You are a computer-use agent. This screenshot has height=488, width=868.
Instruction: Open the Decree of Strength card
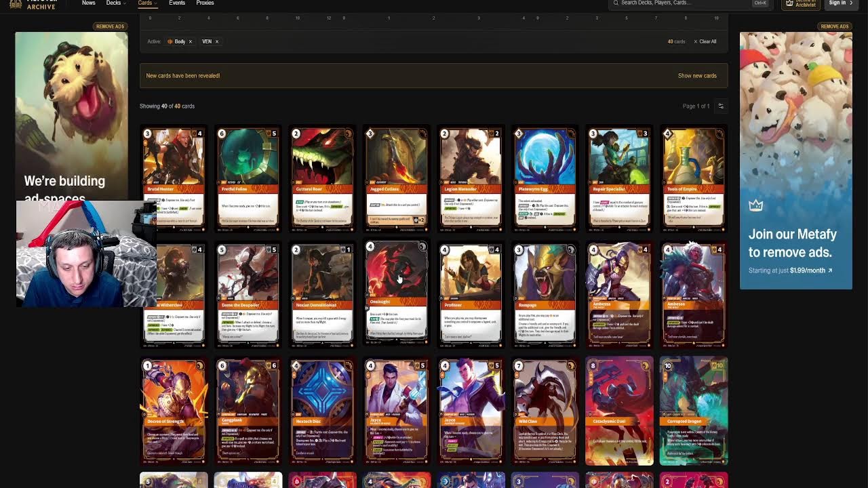(x=174, y=411)
